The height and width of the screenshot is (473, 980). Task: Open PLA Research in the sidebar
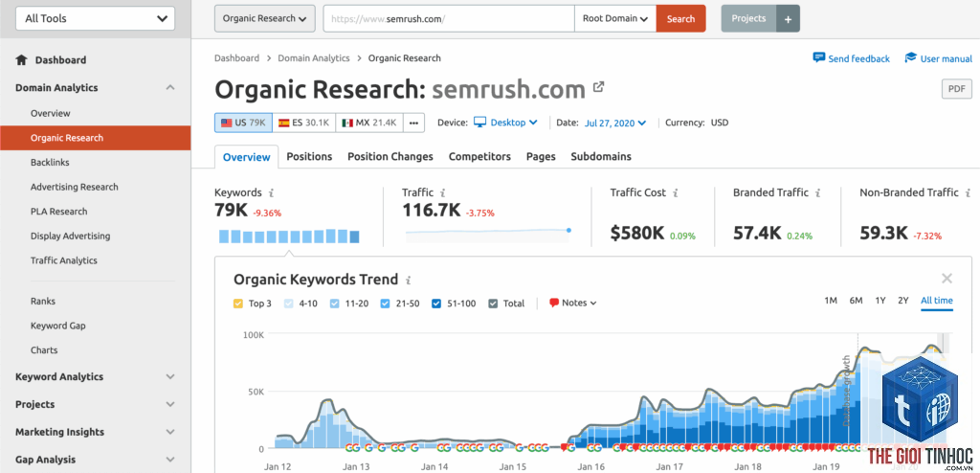[x=58, y=212]
